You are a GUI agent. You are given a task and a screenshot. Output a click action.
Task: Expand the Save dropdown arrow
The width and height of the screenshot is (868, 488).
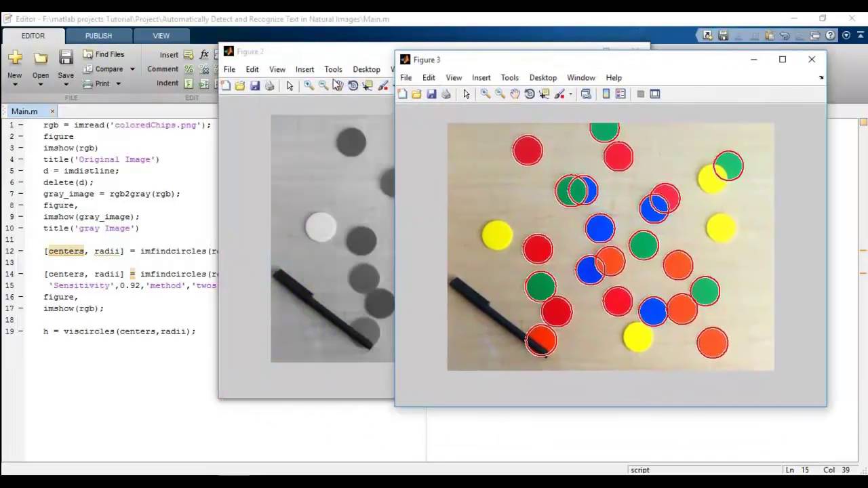click(x=66, y=84)
